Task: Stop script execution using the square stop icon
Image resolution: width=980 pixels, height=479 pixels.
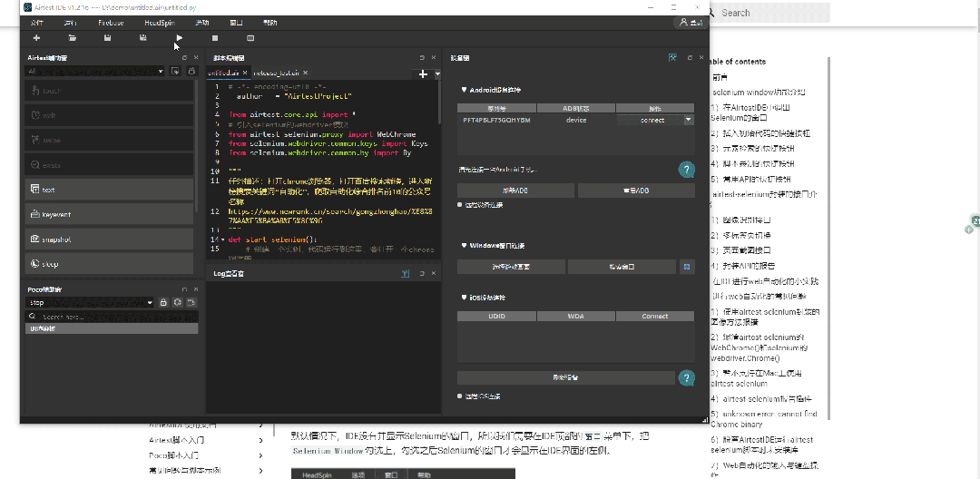Action: [x=215, y=38]
